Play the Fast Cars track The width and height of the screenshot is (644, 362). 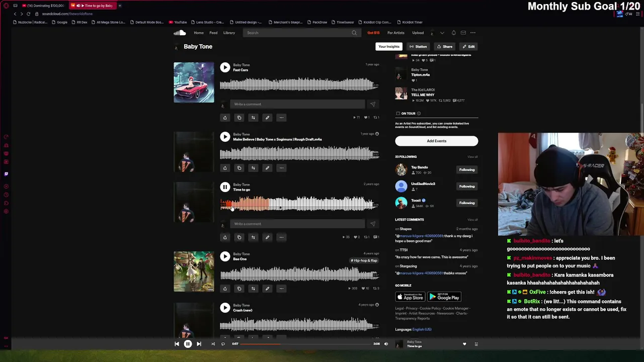coord(225,67)
